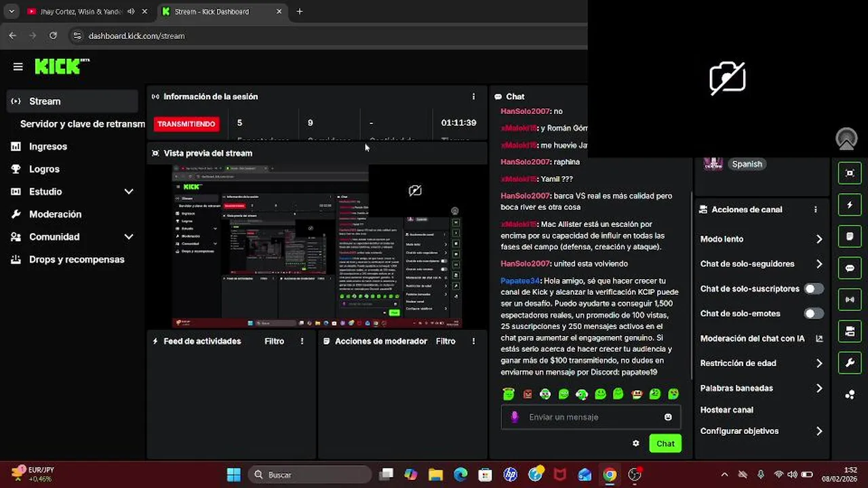
Task: Open the HP app from taskbar
Action: 511,474
